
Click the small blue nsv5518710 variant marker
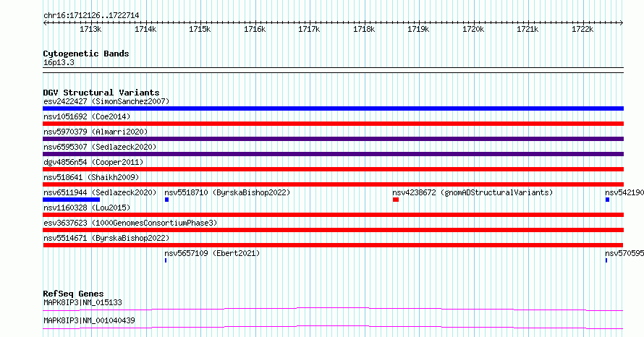(166, 200)
